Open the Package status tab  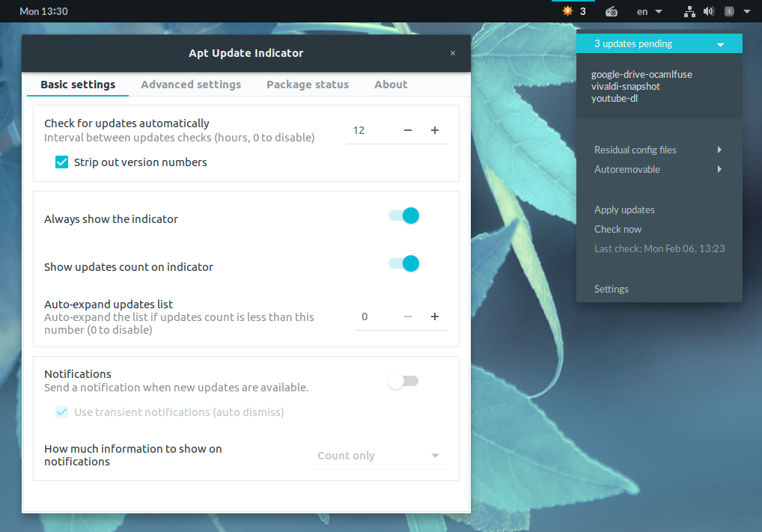coord(308,85)
